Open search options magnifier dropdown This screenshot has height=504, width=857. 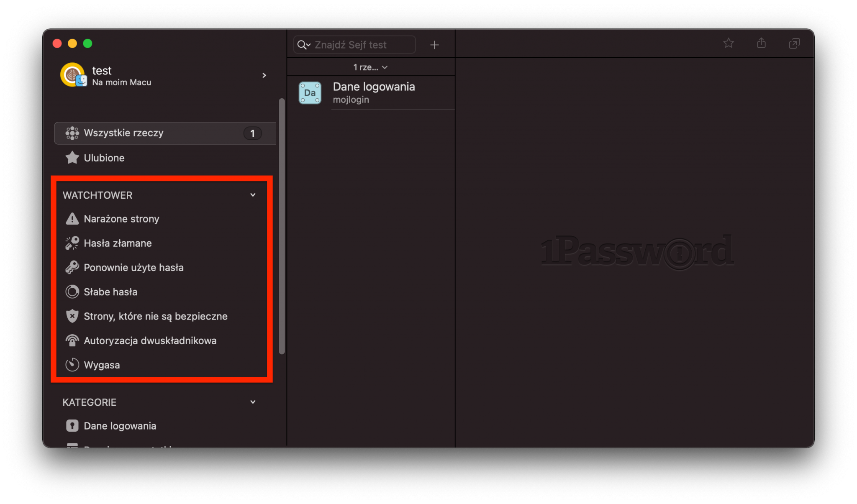pos(304,45)
